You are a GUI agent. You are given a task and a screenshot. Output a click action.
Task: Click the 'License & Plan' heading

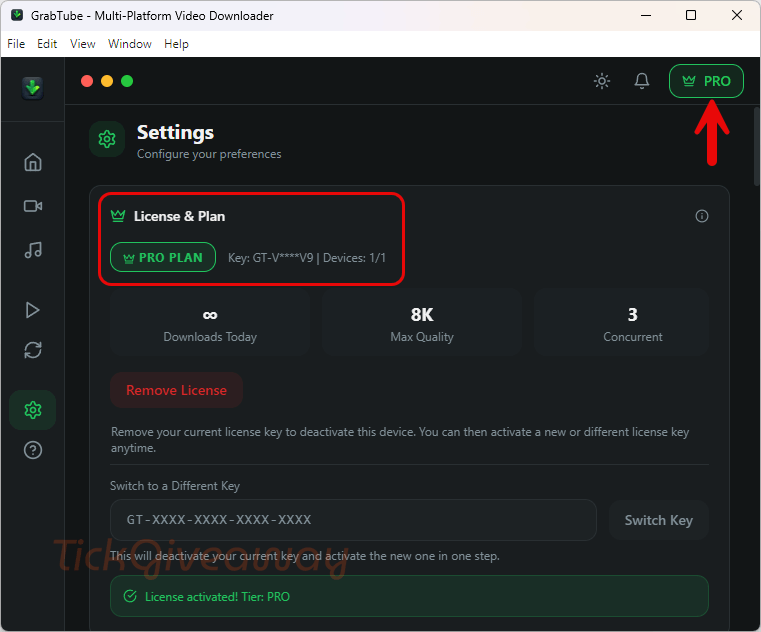(179, 216)
